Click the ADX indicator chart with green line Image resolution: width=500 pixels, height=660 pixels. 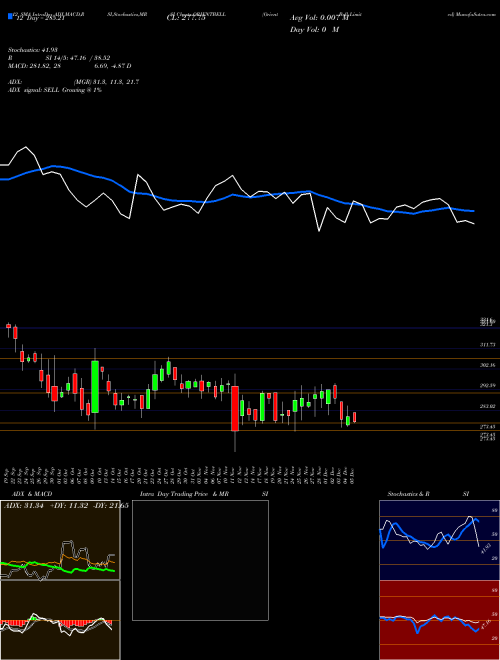click(x=60, y=540)
